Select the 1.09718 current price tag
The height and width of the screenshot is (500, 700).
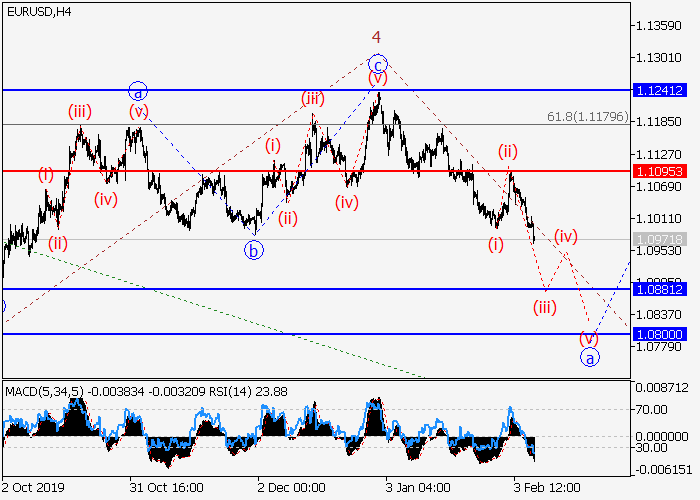point(659,240)
